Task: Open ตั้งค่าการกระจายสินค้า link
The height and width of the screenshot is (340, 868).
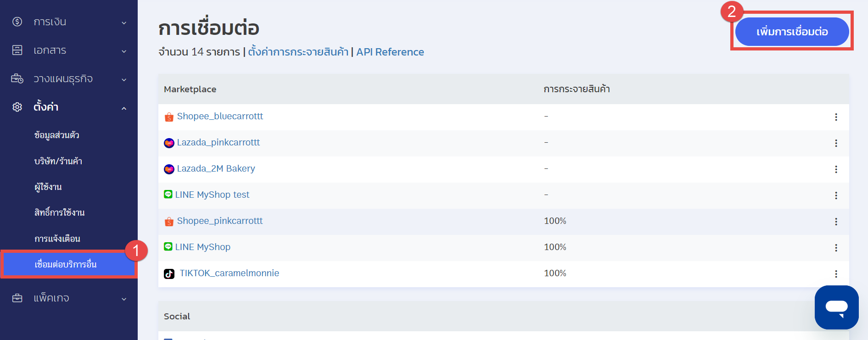Action: [298, 52]
